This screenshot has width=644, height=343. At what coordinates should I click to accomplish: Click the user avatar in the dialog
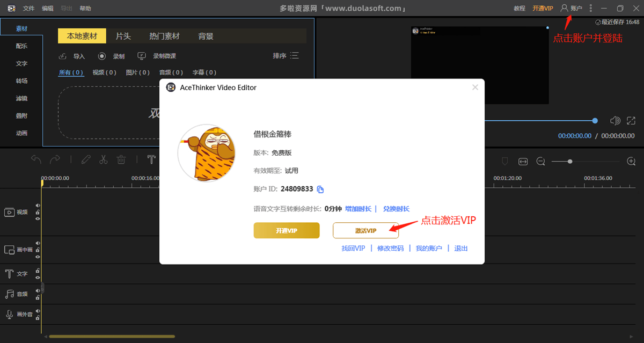207,152
